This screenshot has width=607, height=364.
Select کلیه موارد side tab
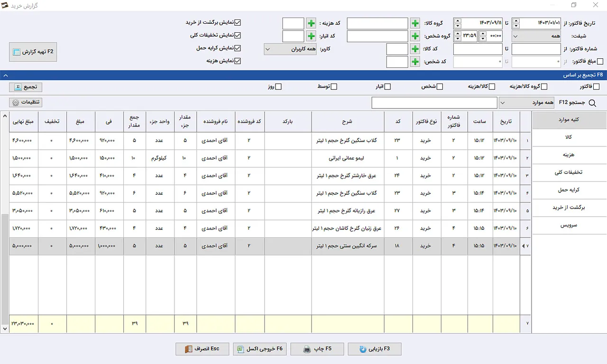[569, 120]
